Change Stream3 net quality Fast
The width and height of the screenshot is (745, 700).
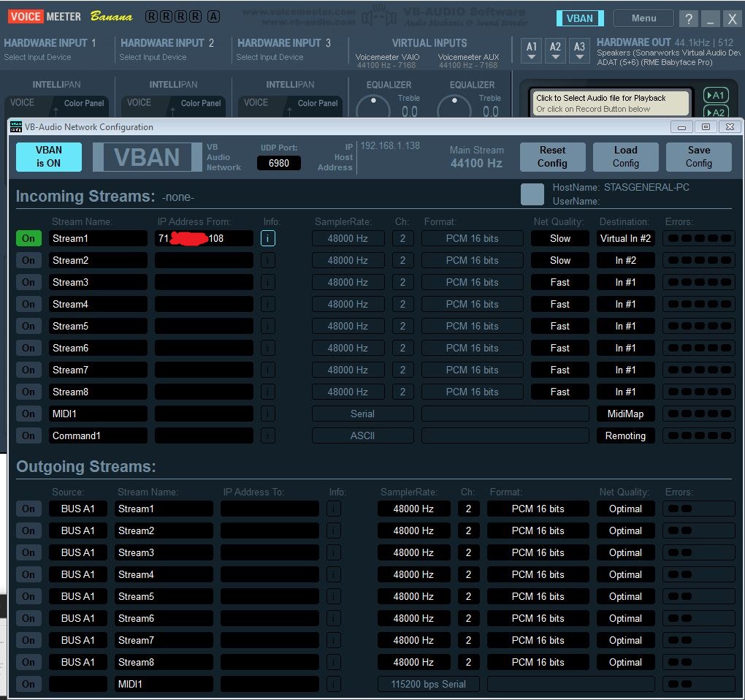pyautogui.click(x=559, y=282)
